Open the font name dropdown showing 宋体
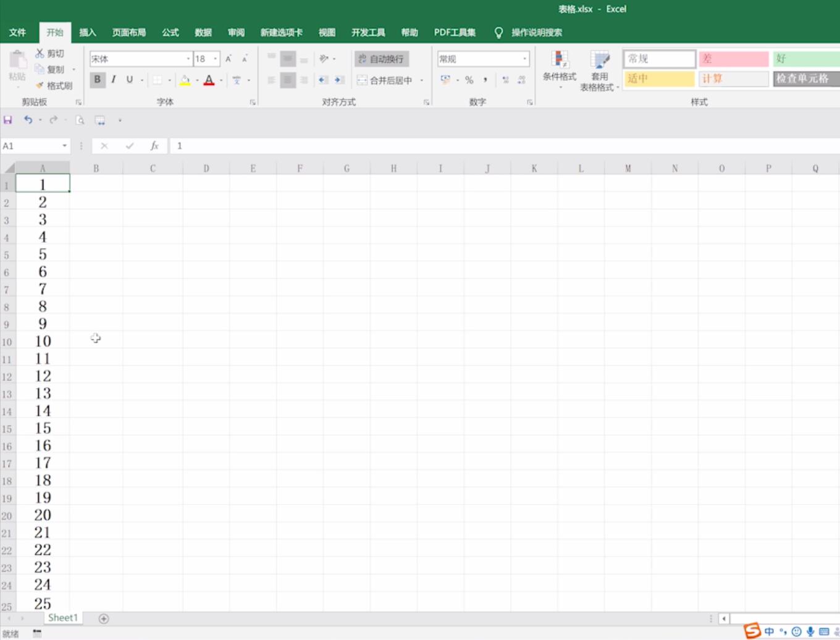840x640 pixels. 188,59
